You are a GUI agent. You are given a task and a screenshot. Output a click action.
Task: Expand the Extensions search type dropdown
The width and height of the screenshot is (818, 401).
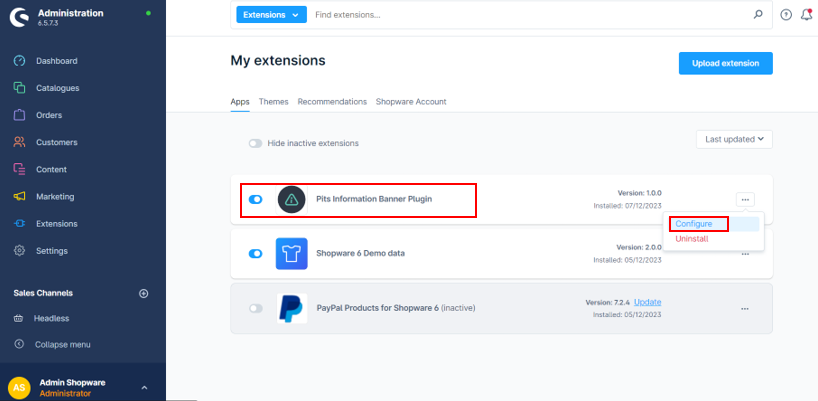pos(272,15)
